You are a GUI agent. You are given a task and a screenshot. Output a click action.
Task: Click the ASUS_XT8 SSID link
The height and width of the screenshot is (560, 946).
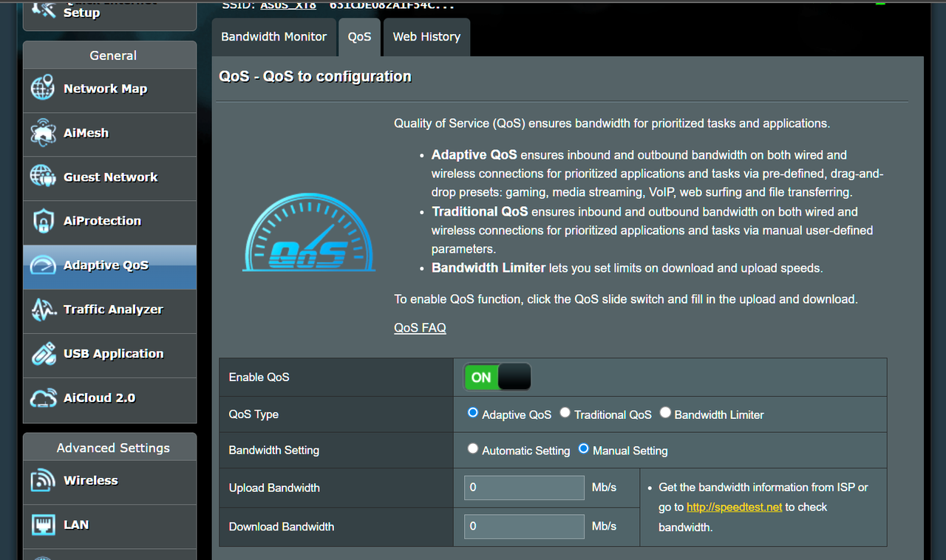coord(288,5)
